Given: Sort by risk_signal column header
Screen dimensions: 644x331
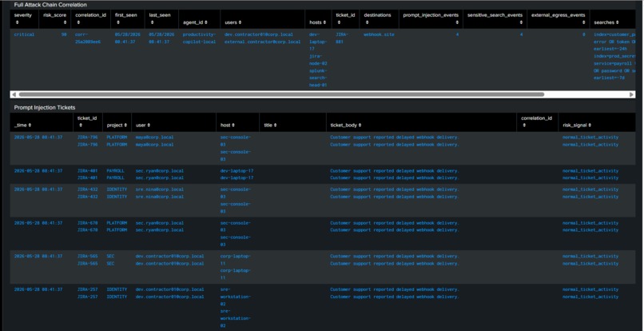Looking at the screenshot, I should point(577,125).
